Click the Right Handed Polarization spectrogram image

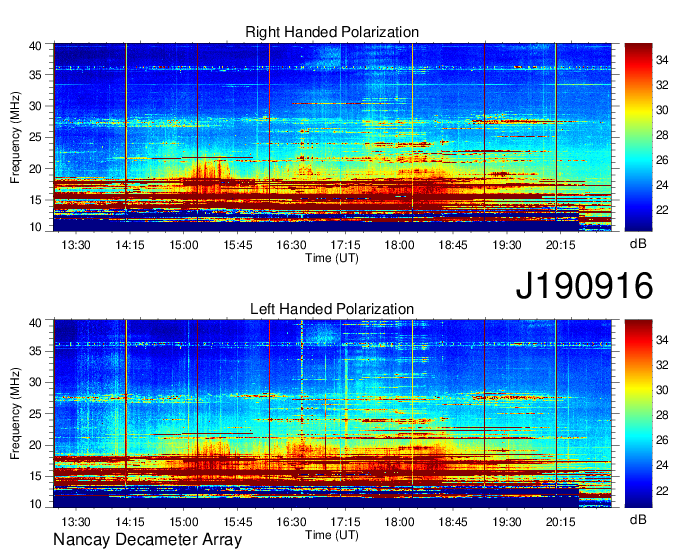click(x=333, y=137)
